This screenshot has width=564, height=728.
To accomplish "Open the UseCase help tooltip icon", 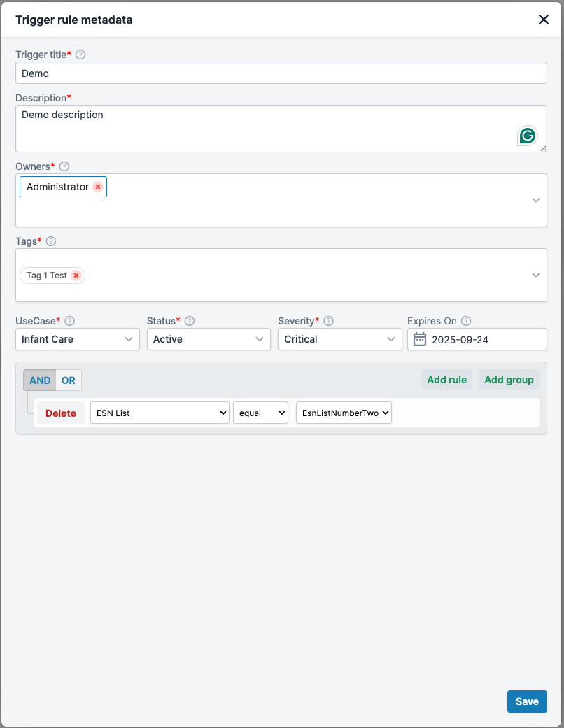I will [70, 321].
